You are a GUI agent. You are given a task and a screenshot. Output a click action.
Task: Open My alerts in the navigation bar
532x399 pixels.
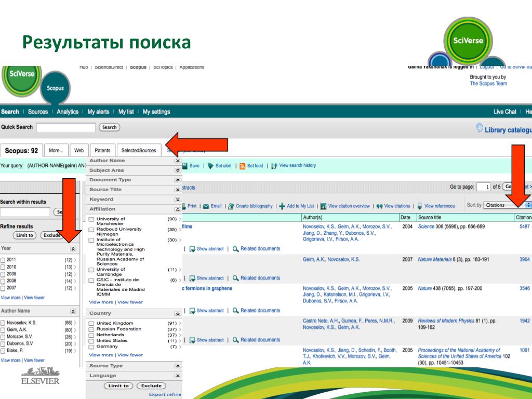pyautogui.click(x=98, y=112)
